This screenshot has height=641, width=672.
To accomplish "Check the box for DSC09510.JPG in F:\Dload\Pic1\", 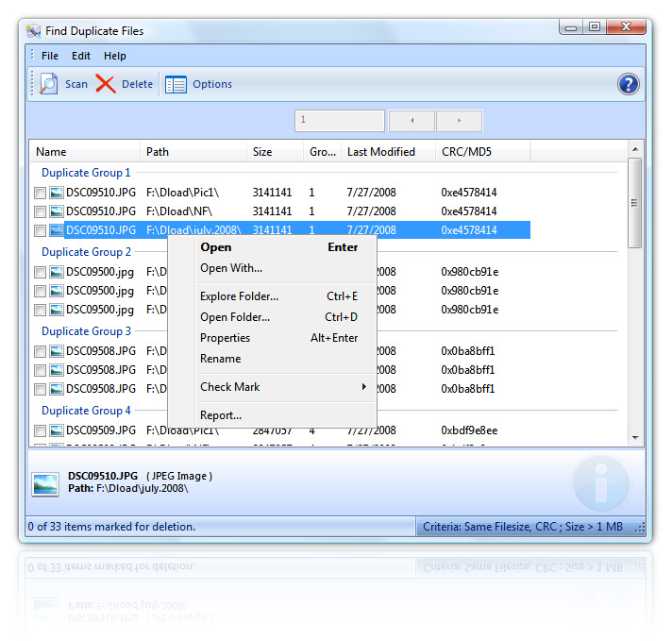I will click(41, 193).
